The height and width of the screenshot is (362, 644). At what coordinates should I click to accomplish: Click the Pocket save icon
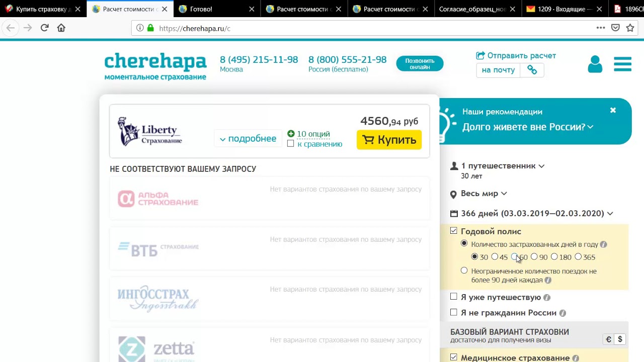click(615, 28)
